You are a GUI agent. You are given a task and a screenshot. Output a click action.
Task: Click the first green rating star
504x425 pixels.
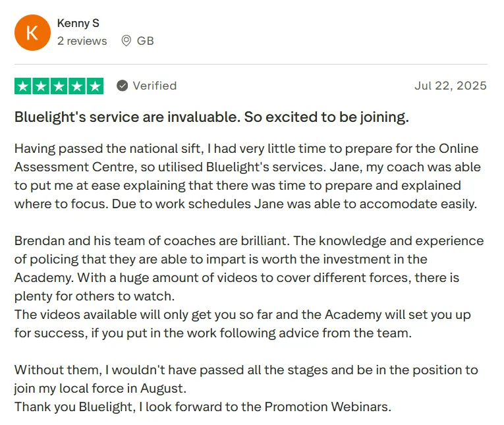(23, 86)
